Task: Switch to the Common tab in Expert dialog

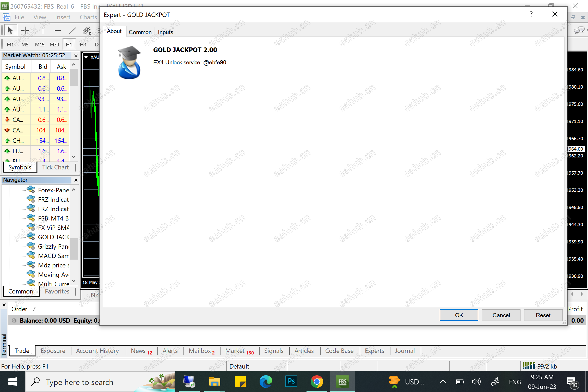Action: coord(140,32)
